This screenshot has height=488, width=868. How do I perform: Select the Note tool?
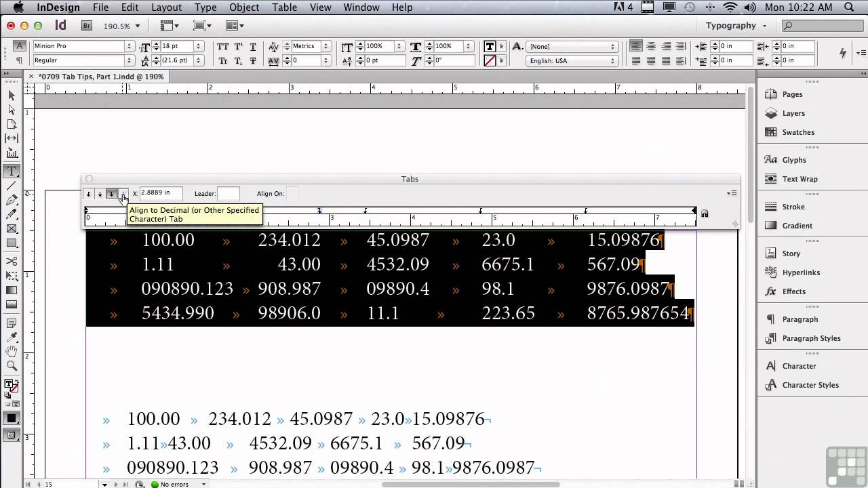(x=12, y=323)
